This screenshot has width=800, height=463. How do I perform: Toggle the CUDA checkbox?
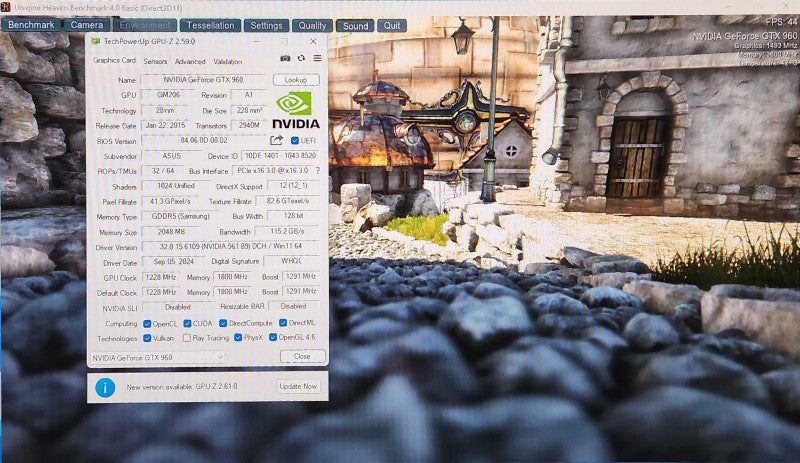[x=187, y=324]
